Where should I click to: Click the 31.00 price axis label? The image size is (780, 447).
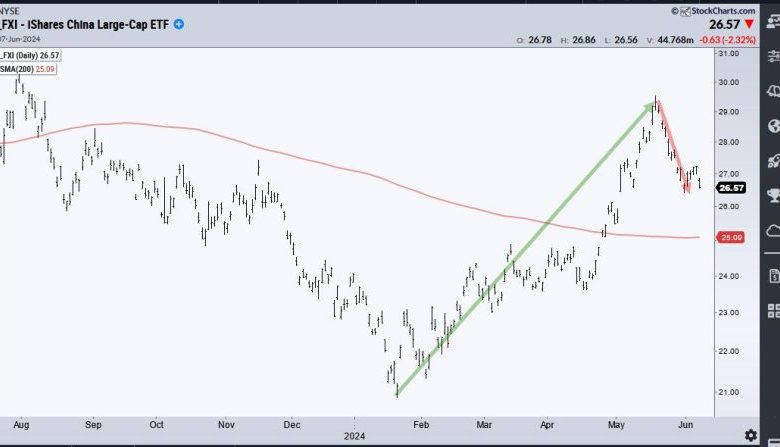[729, 53]
